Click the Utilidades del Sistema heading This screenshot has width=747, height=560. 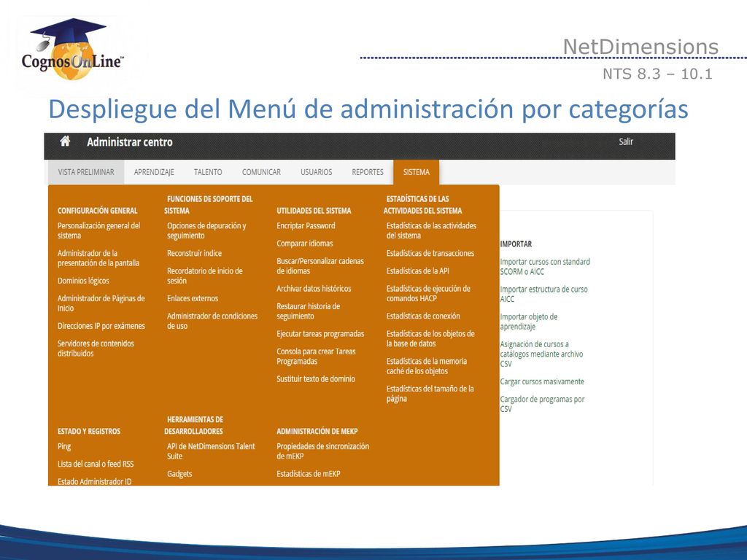(314, 211)
